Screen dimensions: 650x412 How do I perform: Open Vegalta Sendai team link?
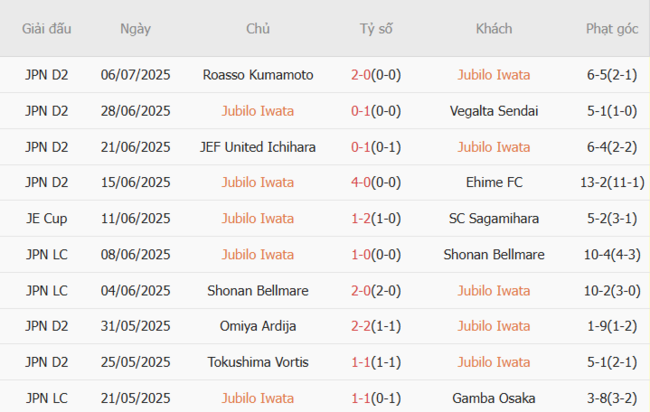494,111
